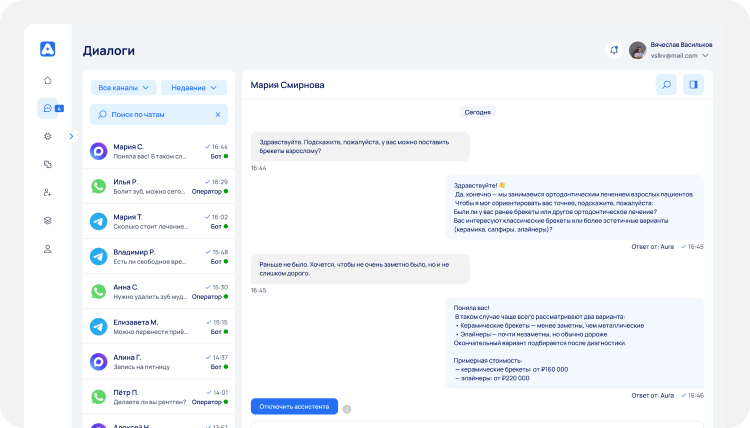The width and height of the screenshot is (750, 428).
Task: Click the Бот label for Мария Т.
Action: 216,227
